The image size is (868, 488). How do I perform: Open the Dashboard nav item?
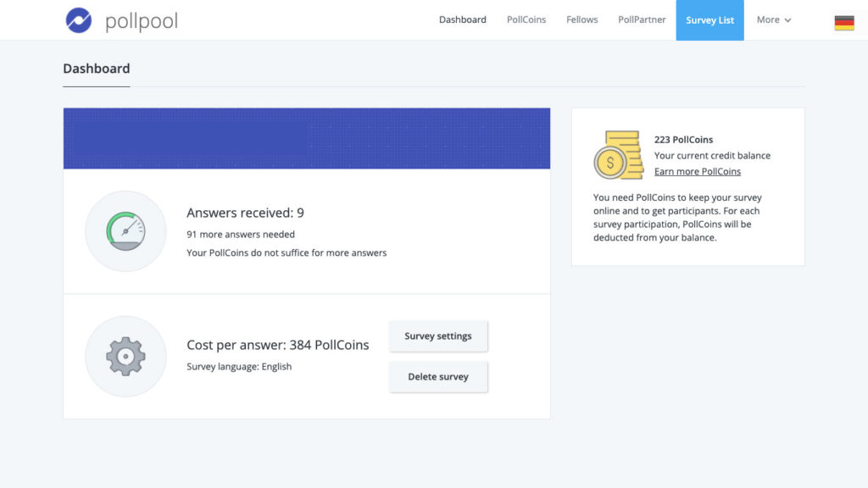463,20
